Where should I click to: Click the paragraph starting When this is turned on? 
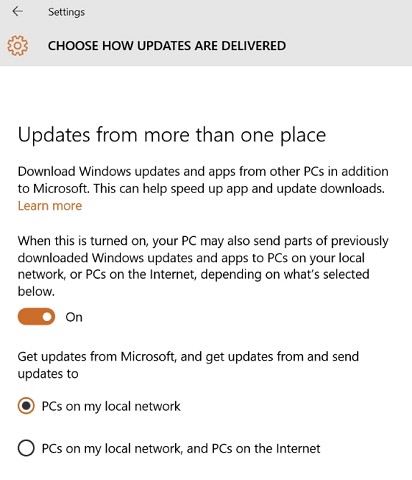(203, 266)
